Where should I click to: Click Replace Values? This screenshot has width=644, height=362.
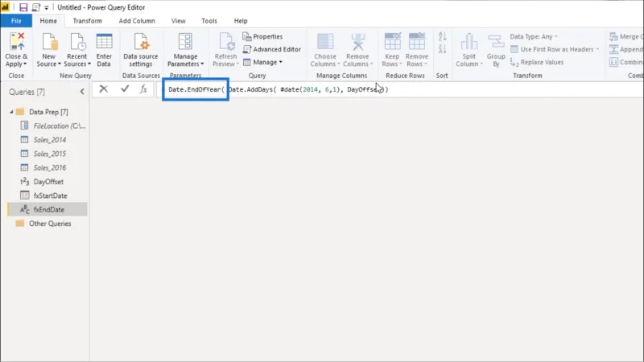[537, 63]
